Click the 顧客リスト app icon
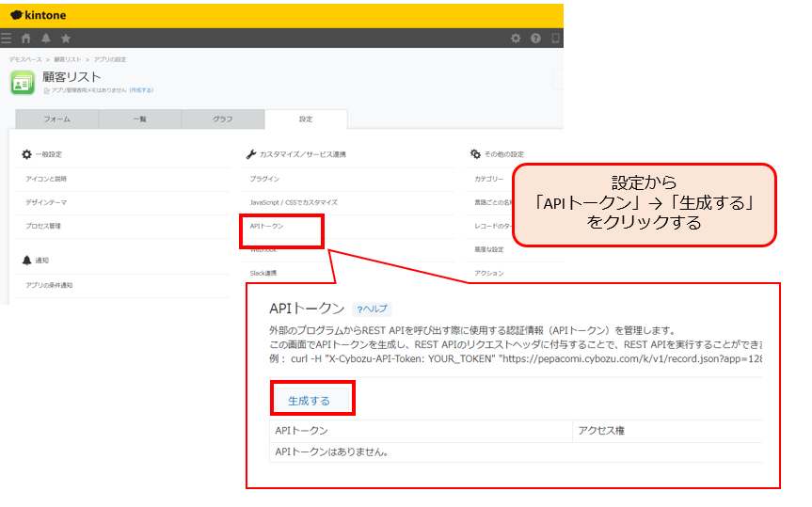This screenshot has width=812, height=507. pos(23,83)
